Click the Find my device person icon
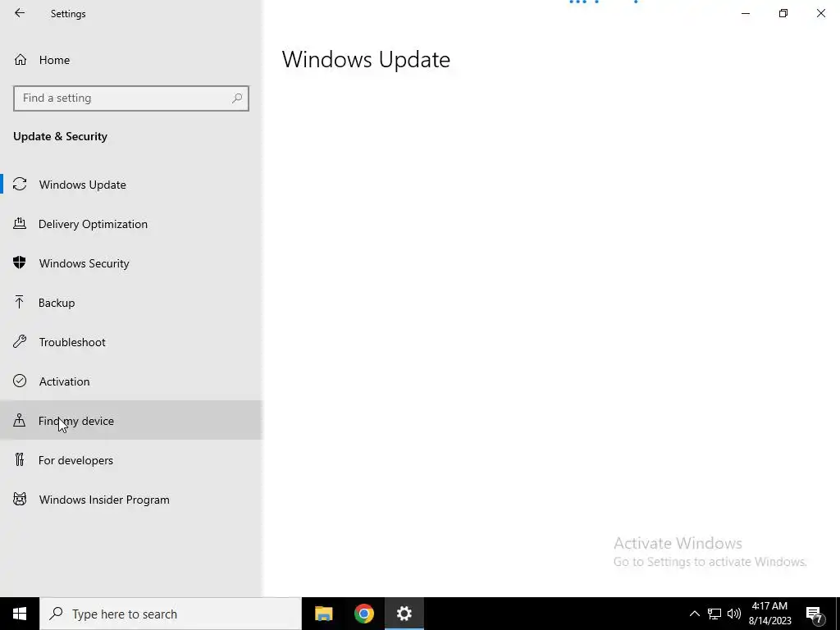Screen dimensions: 840x630 pyautogui.click(x=20, y=420)
